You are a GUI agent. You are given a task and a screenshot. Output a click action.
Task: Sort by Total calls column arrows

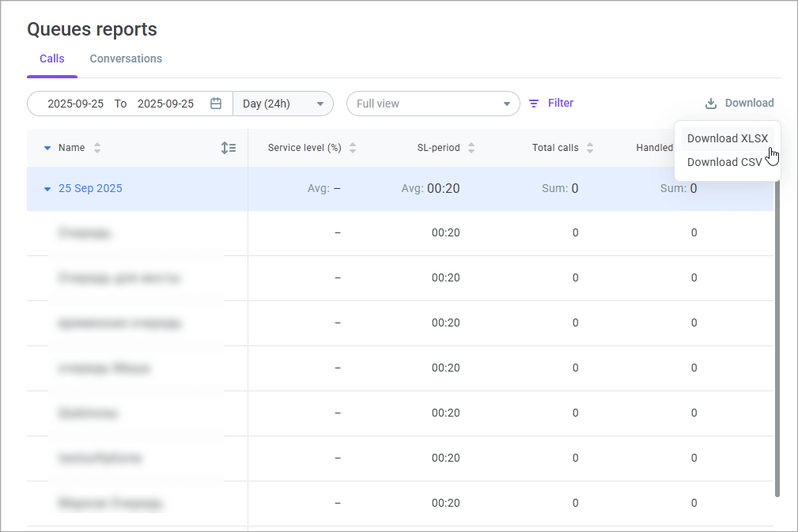point(590,148)
